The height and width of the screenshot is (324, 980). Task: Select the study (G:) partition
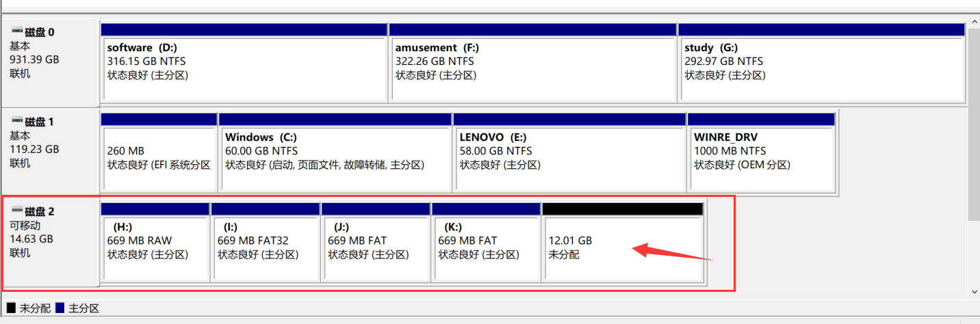click(x=822, y=63)
